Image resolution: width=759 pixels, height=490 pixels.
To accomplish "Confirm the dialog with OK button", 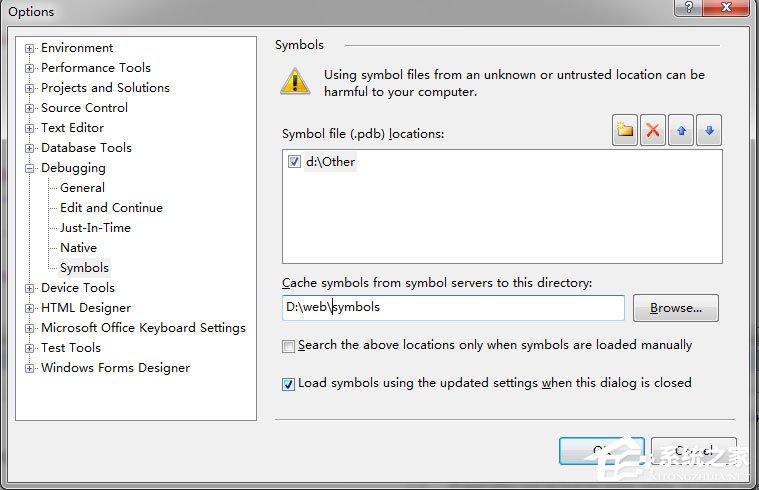I will [602, 451].
